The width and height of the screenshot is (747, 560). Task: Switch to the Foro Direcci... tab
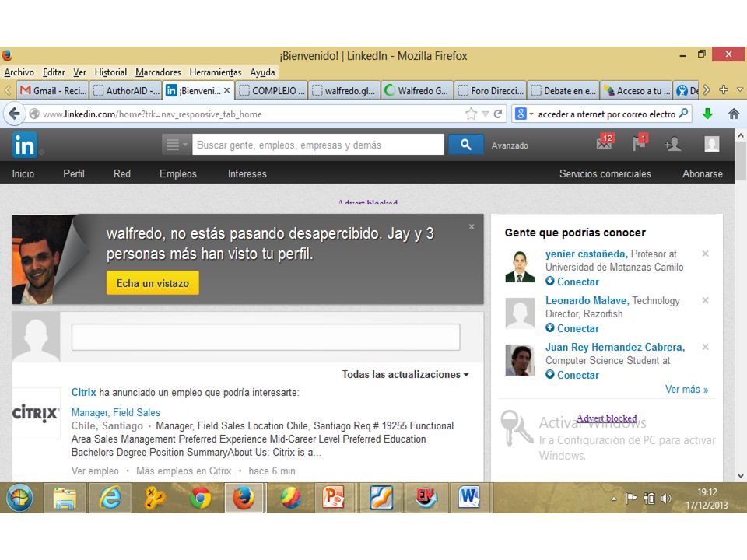pyautogui.click(x=491, y=90)
